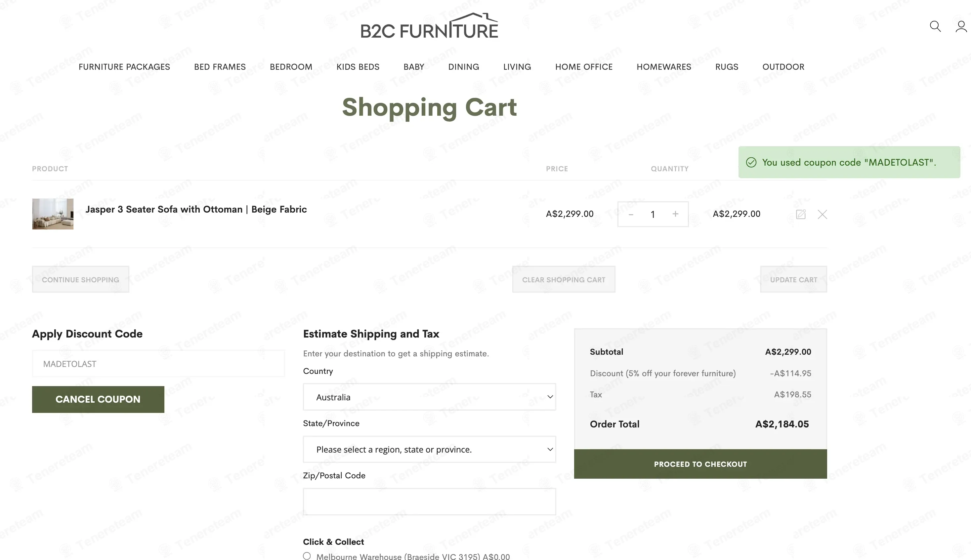971x560 pixels.
Task: Click the 'Click & Collect' heading
Action: pyautogui.click(x=334, y=541)
